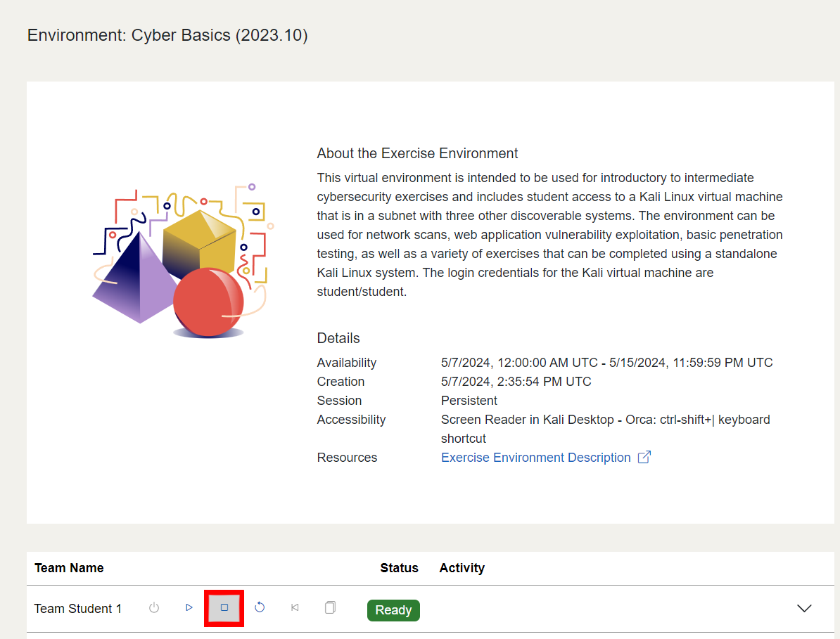Click the Details heading
This screenshot has width=840, height=639.
(x=338, y=338)
